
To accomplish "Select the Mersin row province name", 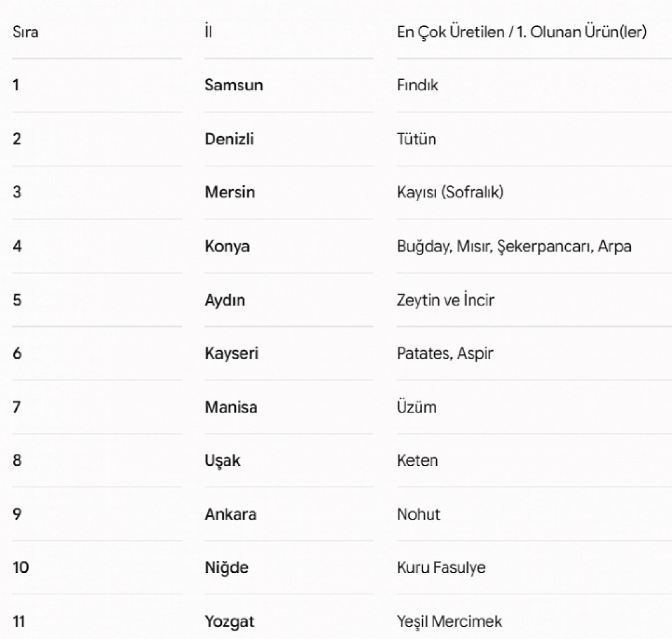I will click(x=230, y=192).
